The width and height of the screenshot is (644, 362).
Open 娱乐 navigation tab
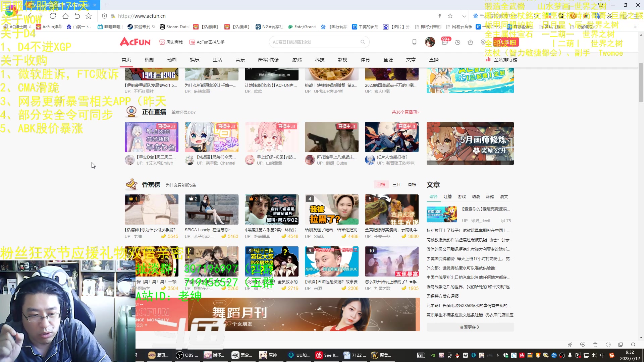point(195,60)
